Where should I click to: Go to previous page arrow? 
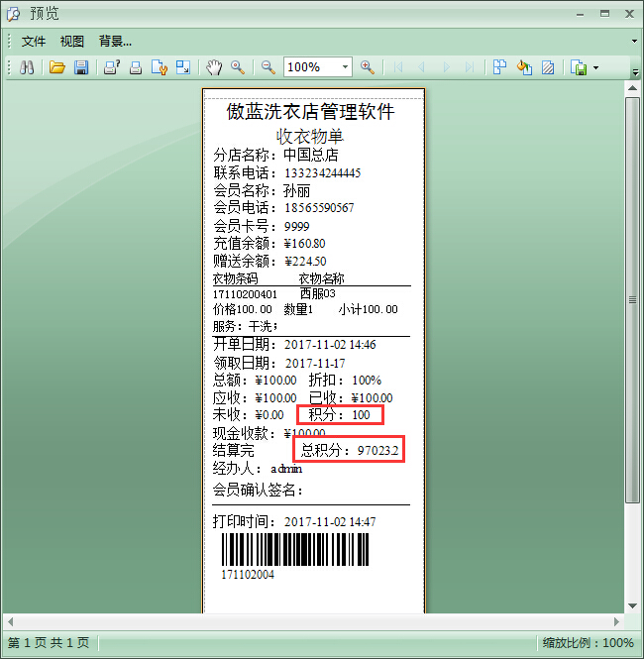click(x=422, y=67)
